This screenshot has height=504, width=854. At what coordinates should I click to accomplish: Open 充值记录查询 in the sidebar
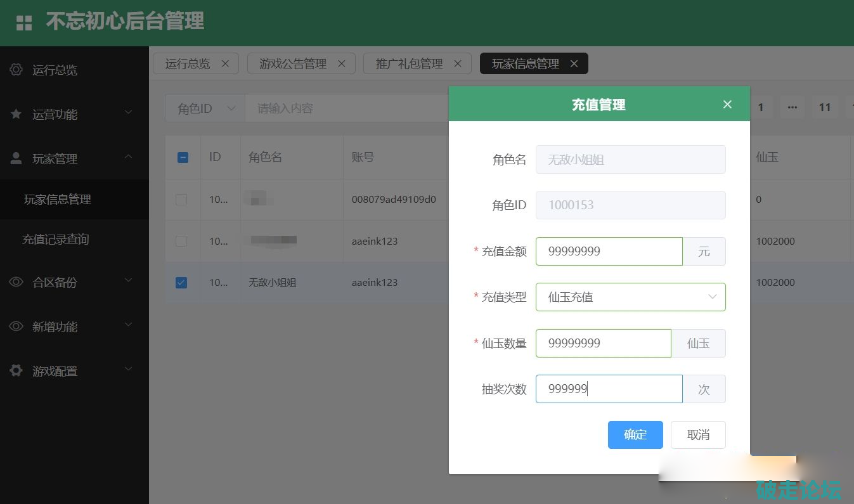point(56,240)
